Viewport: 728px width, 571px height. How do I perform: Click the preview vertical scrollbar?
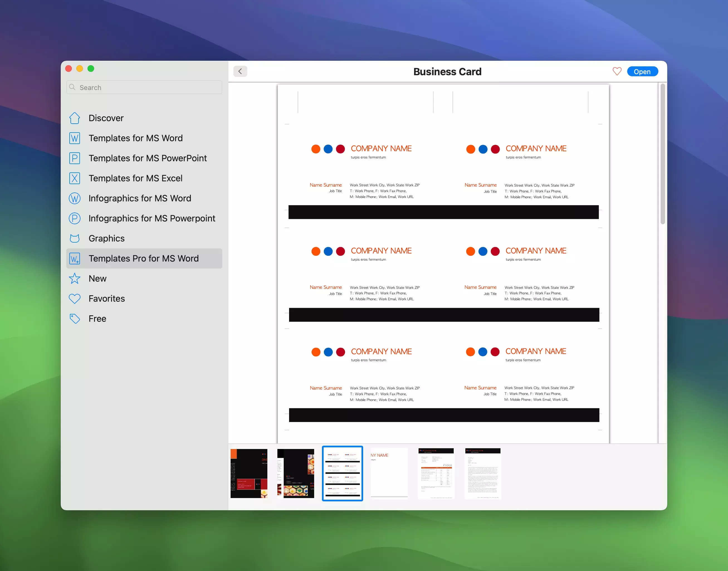(x=662, y=154)
